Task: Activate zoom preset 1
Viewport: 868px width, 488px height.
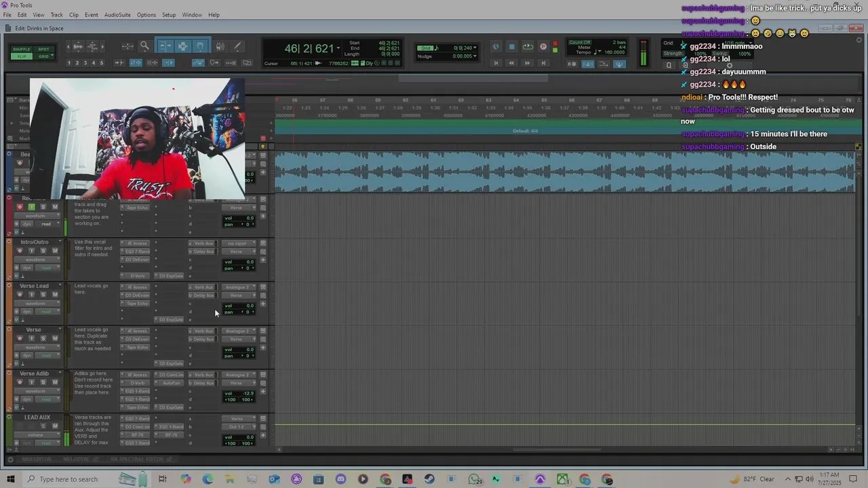Action: [69, 63]
